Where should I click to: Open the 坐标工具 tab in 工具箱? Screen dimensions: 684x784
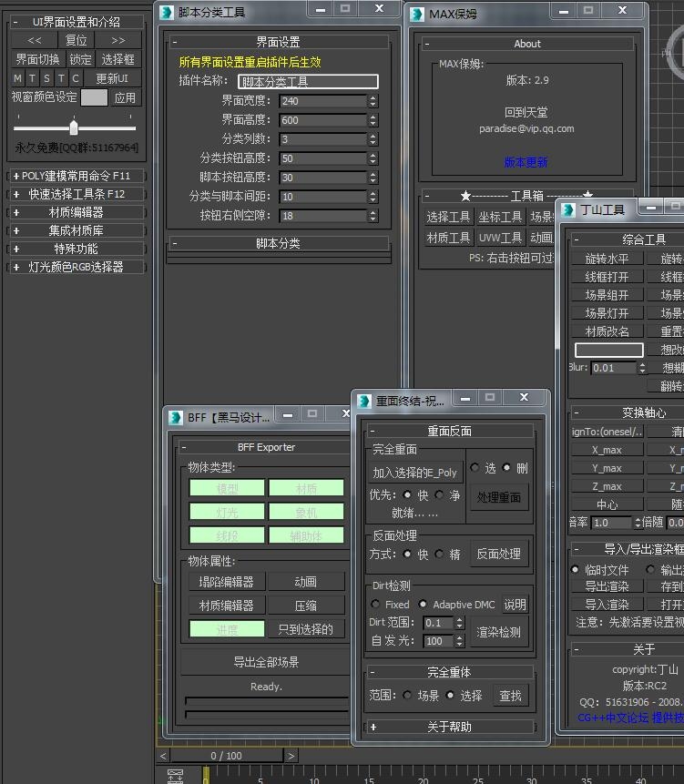pos(500,217)
